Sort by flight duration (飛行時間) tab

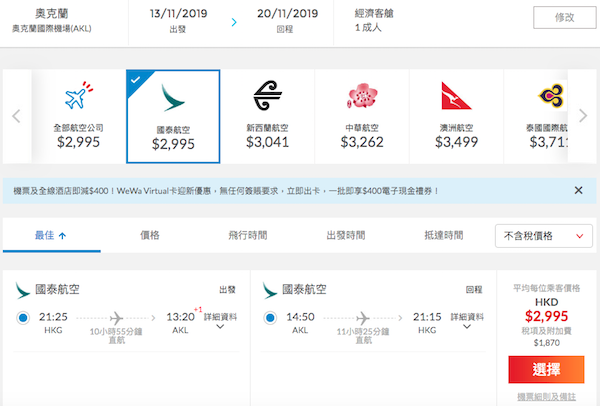pyautogui.click(x=247, y=235)
